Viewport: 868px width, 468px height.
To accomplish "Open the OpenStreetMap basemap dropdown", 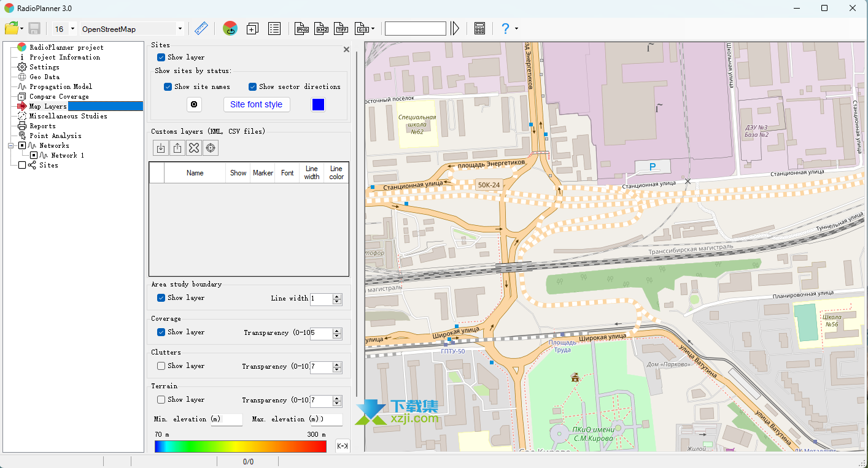I will coord(179,29).
